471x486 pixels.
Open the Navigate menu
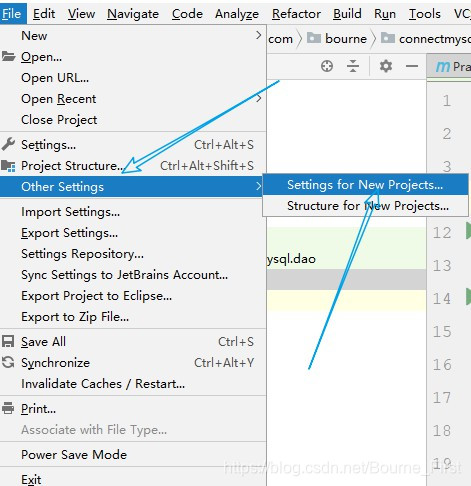(133, 14)
